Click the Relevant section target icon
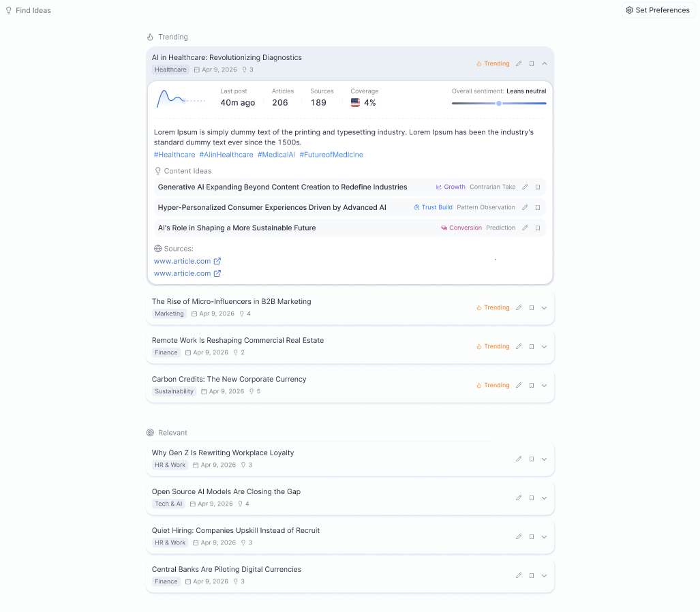 (150, 433)
